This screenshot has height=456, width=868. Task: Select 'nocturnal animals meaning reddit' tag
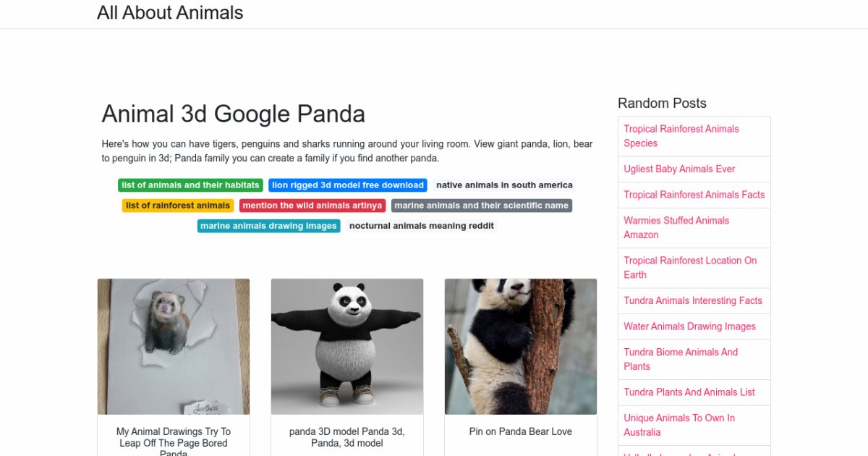coord(422,226)
